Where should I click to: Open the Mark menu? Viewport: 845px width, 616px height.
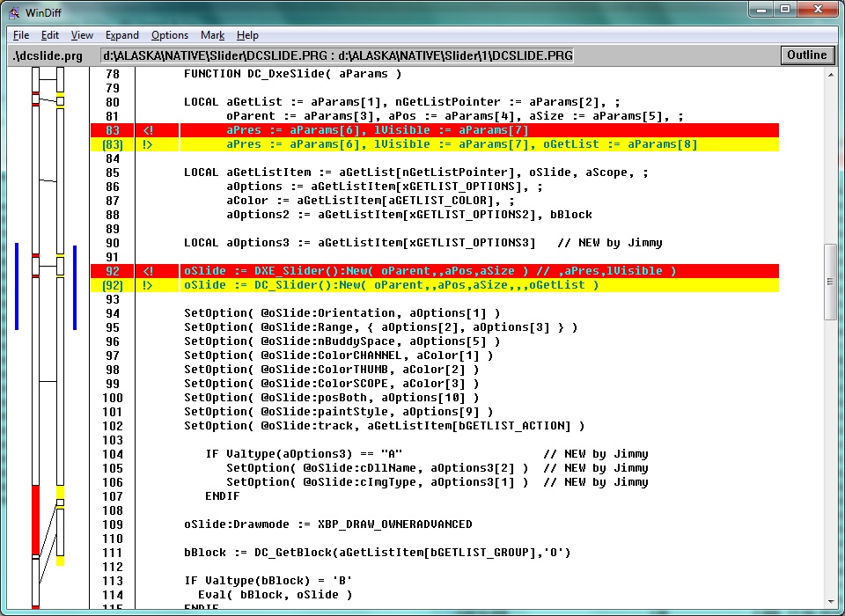(212, 35)
